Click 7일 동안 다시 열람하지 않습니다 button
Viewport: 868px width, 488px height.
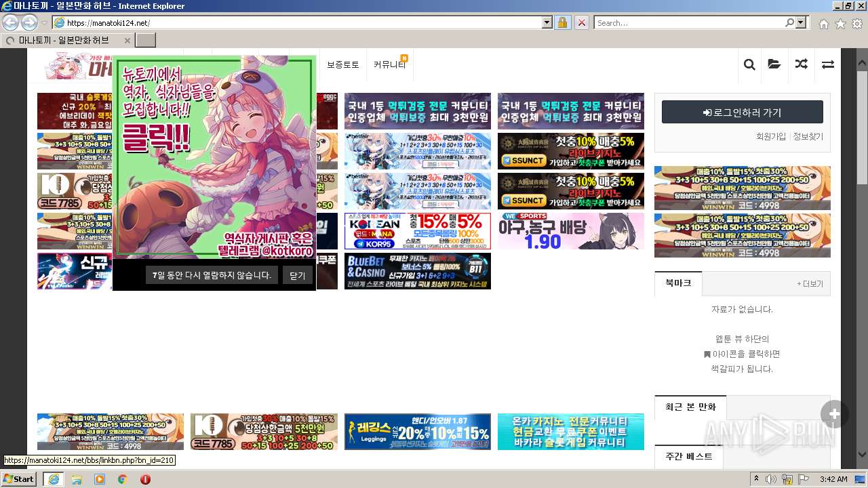(x=211, y=275)
